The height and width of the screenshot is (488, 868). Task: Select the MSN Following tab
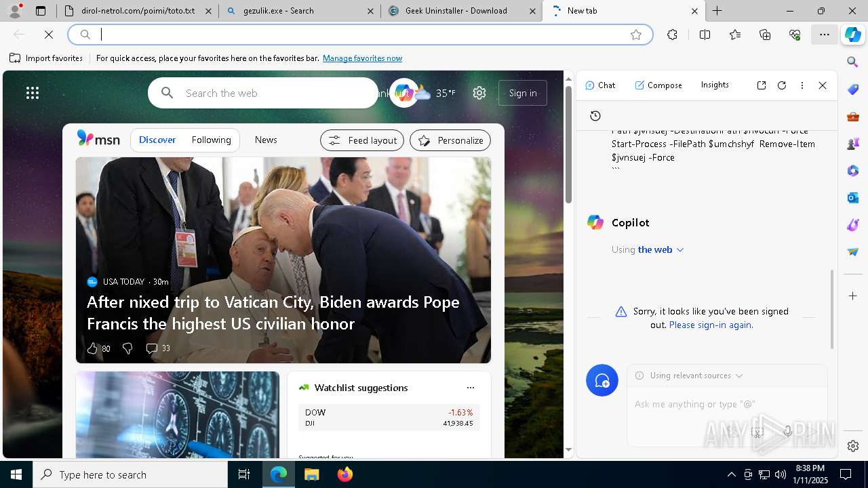click(x=211, y=140)
